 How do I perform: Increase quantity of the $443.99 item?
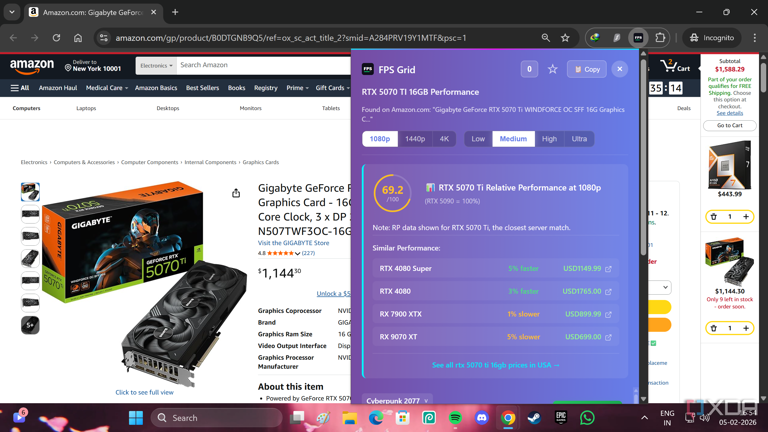coord(746,216)
